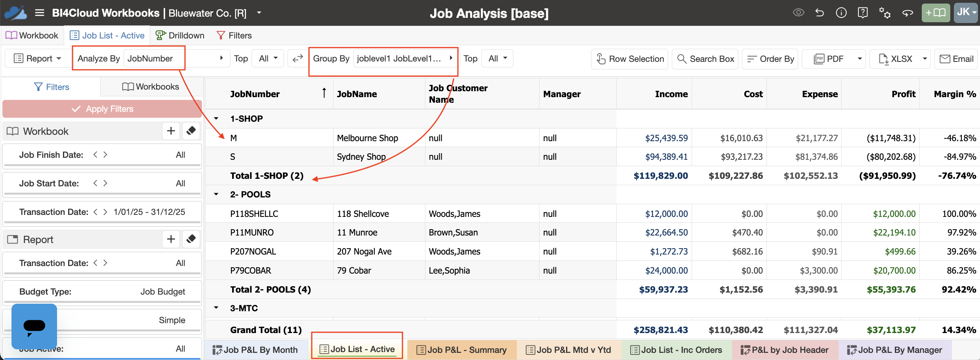The height and width of the screenshot is (360, 980).
Task: Click the ascending sort arrow in JobNumber
Action: [324, 93]
